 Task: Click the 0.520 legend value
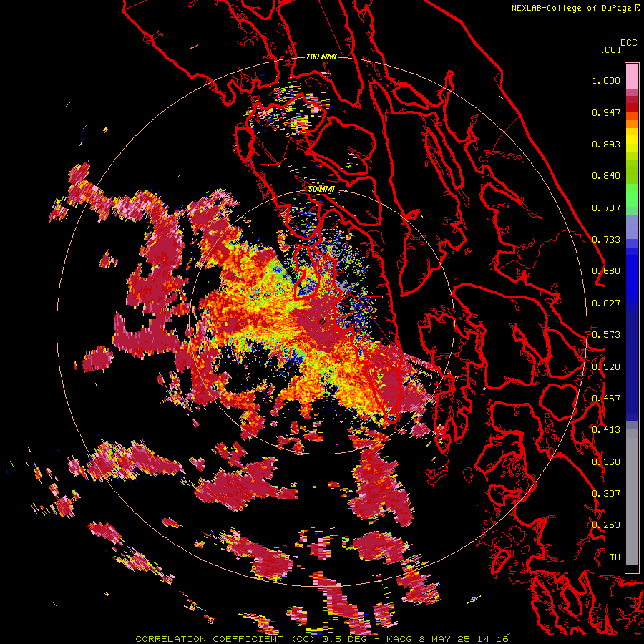tap(606, 367)
